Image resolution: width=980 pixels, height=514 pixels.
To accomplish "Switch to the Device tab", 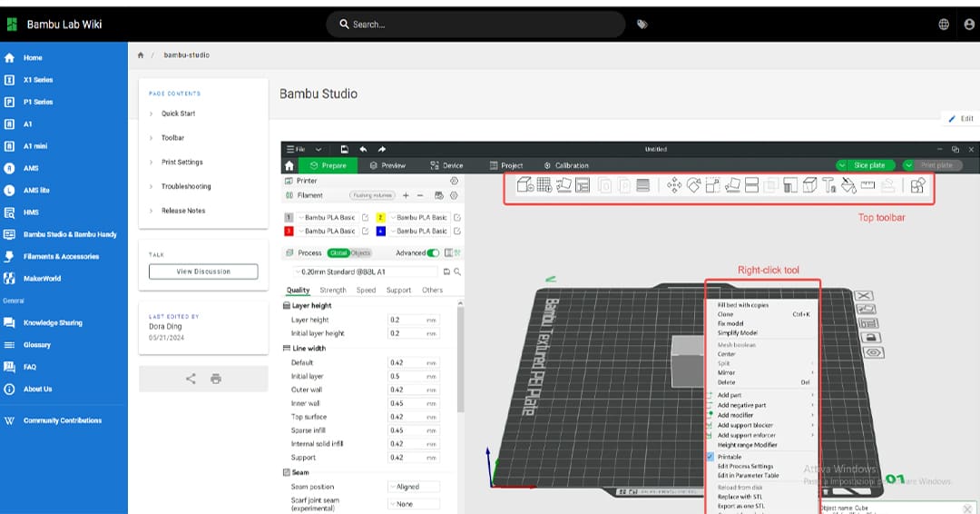I will click(446, 165).
